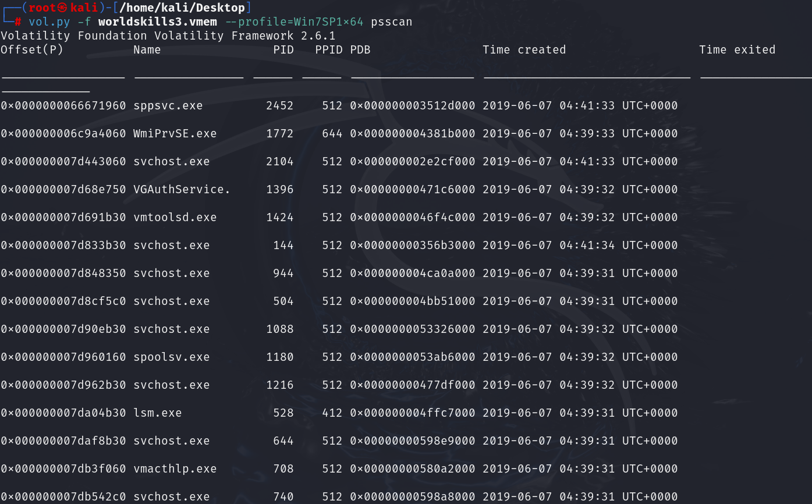Click the offset 0x000000007d443060

[63, 161]
